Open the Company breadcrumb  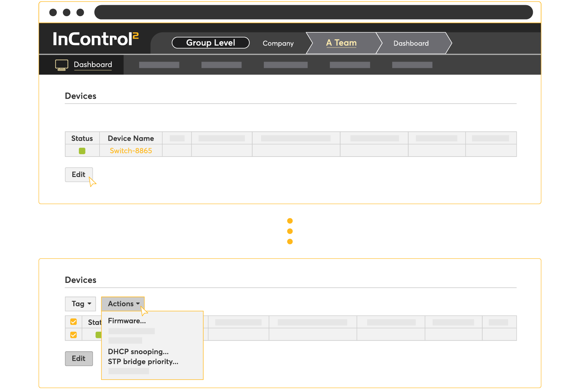[x=278, y=43]
